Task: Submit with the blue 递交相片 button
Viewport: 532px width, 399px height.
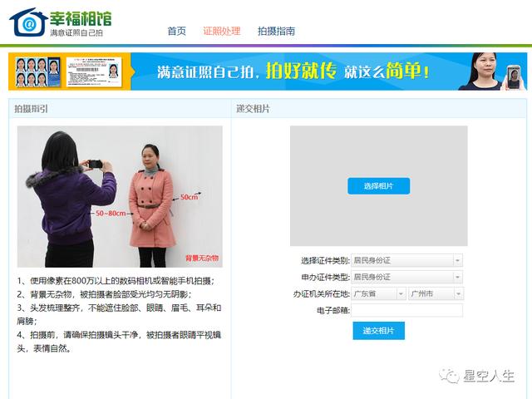Action: [x=378, y=331]
